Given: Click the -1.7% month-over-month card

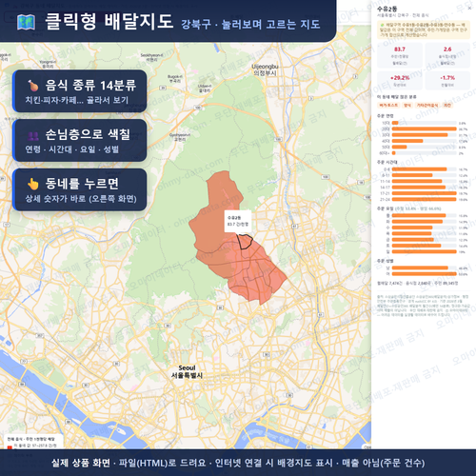Looking at the screenshot, I should click(447, 81).
